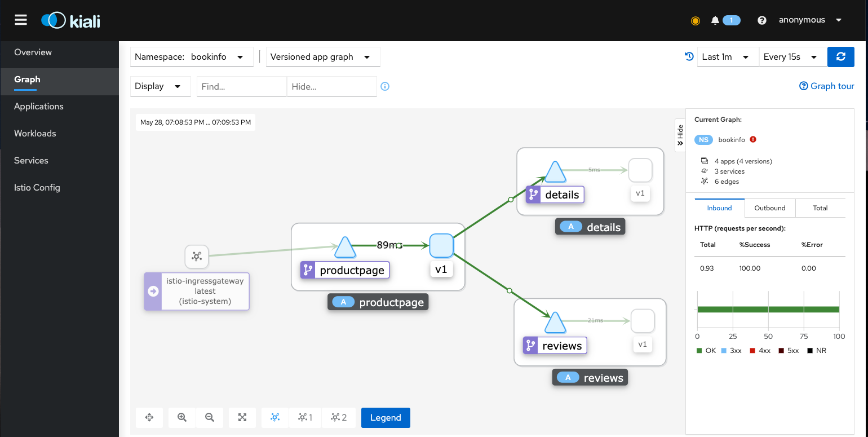Go to Workloads in sidebar
868x437 pixels.
click(x=59, y=134)
